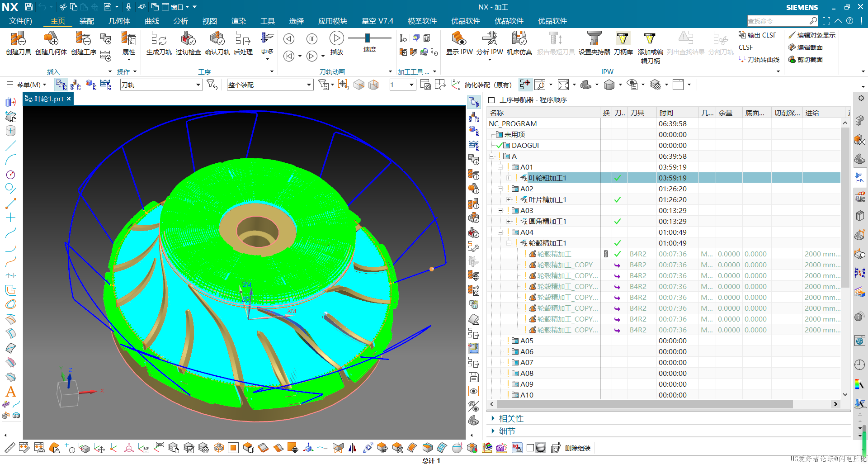Image resolution: width=868 pixels, height=464 pixels.
Task: Close the 叶轮1.prt tab
Action: 69,99
